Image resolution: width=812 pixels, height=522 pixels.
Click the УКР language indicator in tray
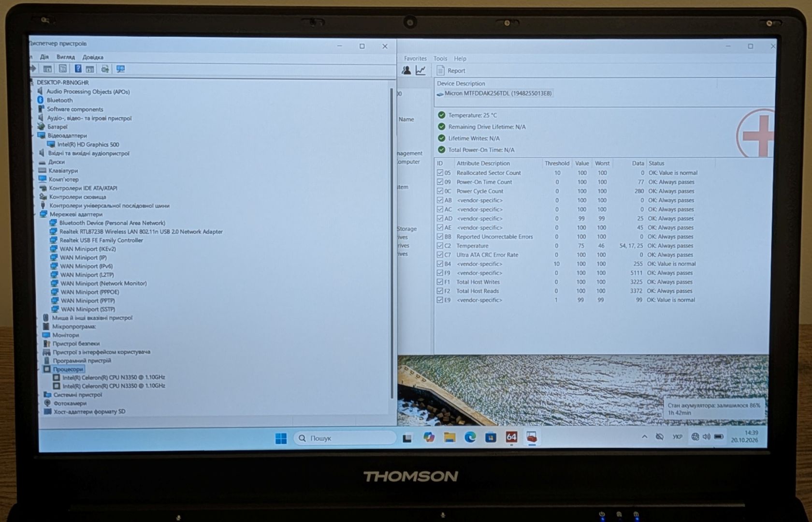coord(677,436)
